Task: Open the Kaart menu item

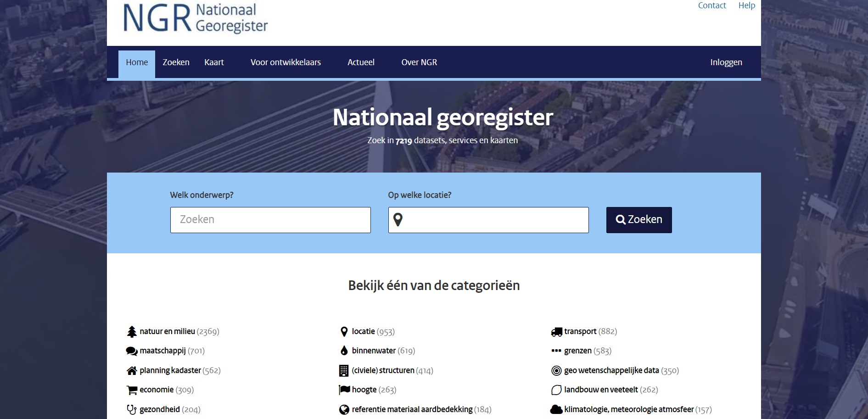Action: click(x=214, y=62)
